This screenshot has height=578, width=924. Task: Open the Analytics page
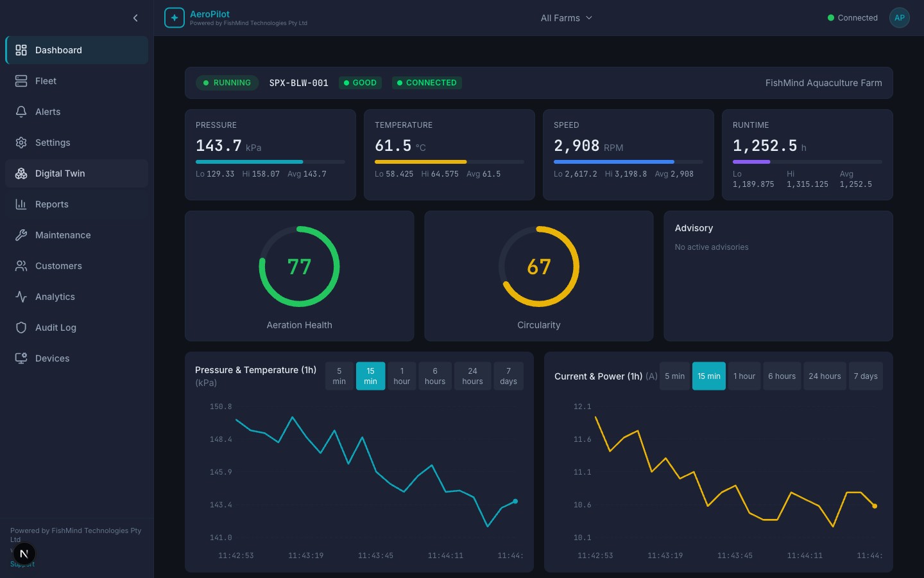76,297
